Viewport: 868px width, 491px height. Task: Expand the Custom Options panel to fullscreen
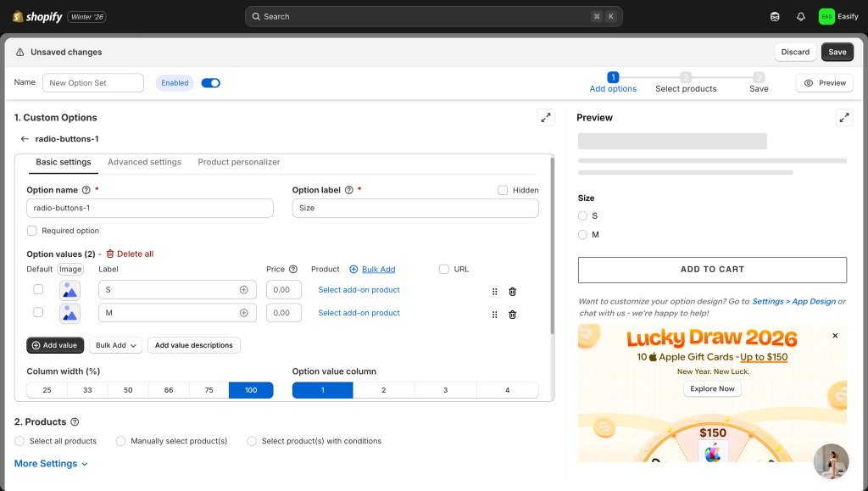coord(546,118)
